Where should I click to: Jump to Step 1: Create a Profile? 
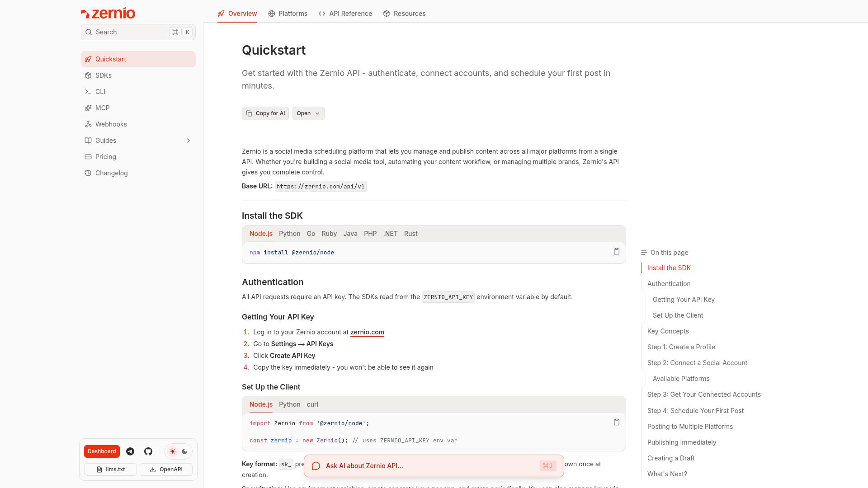tap(681, 347)
